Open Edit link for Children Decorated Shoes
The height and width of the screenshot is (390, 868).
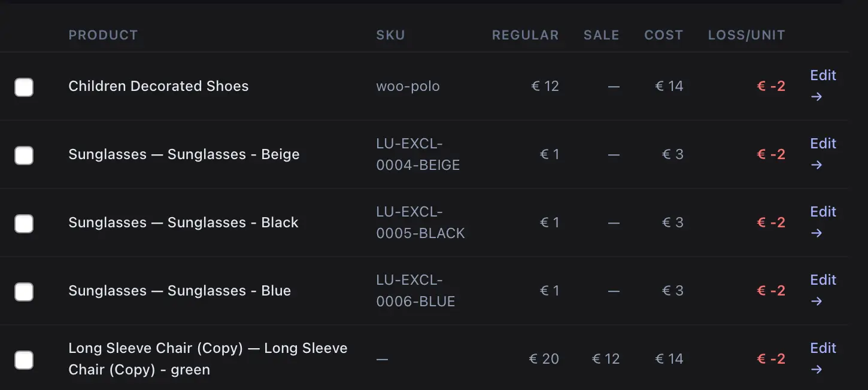pos(823,86)
